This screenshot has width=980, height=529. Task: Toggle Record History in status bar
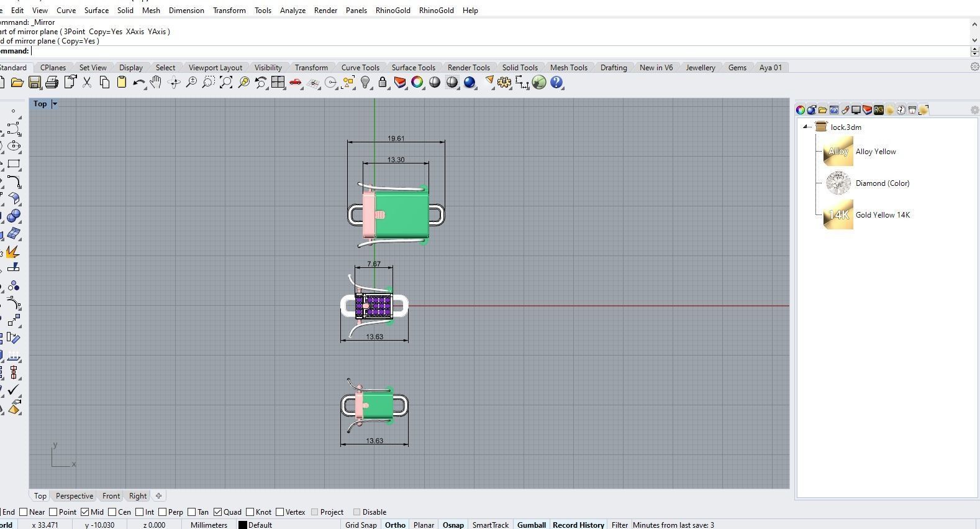pyautogui.click(x=578, y=525)
